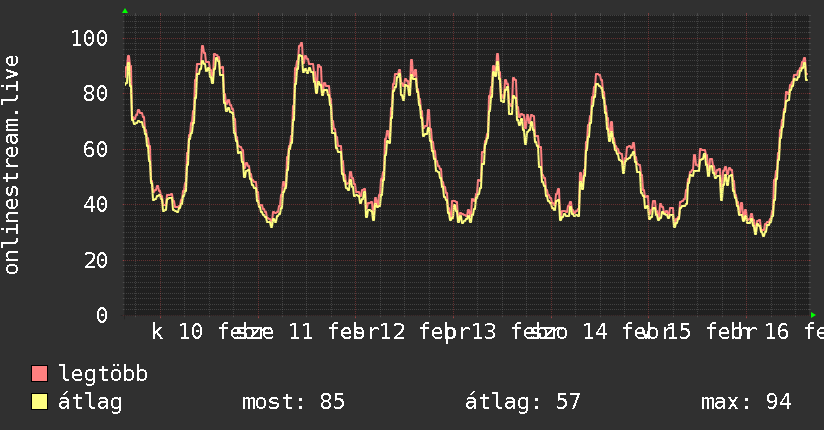
Task: Click the 40 tick on the y-axis
Action: point(95,204)
